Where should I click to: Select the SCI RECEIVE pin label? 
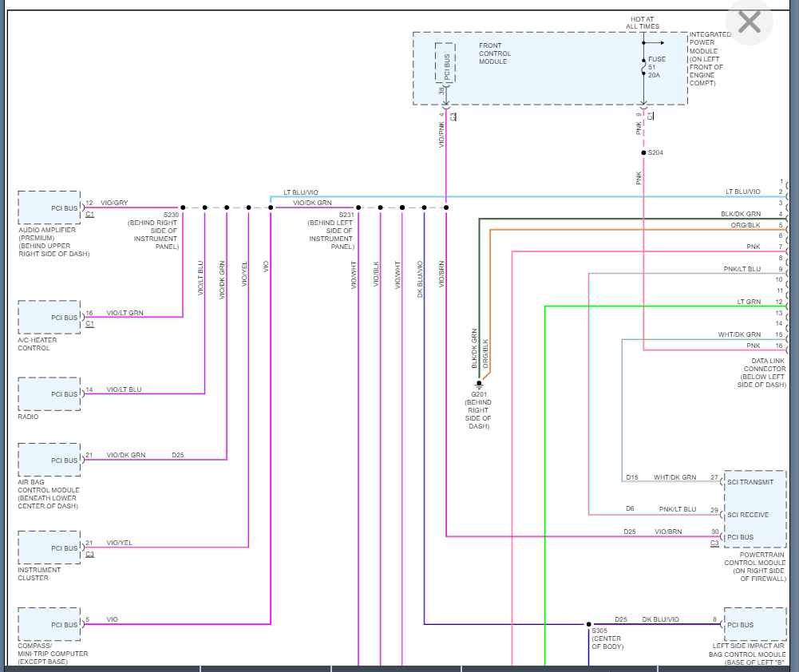748,515
